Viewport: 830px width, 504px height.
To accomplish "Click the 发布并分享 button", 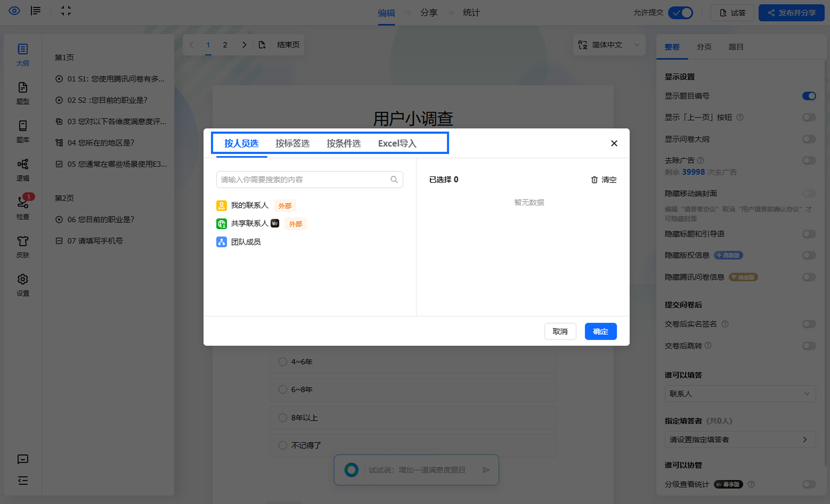I will 791,13.
